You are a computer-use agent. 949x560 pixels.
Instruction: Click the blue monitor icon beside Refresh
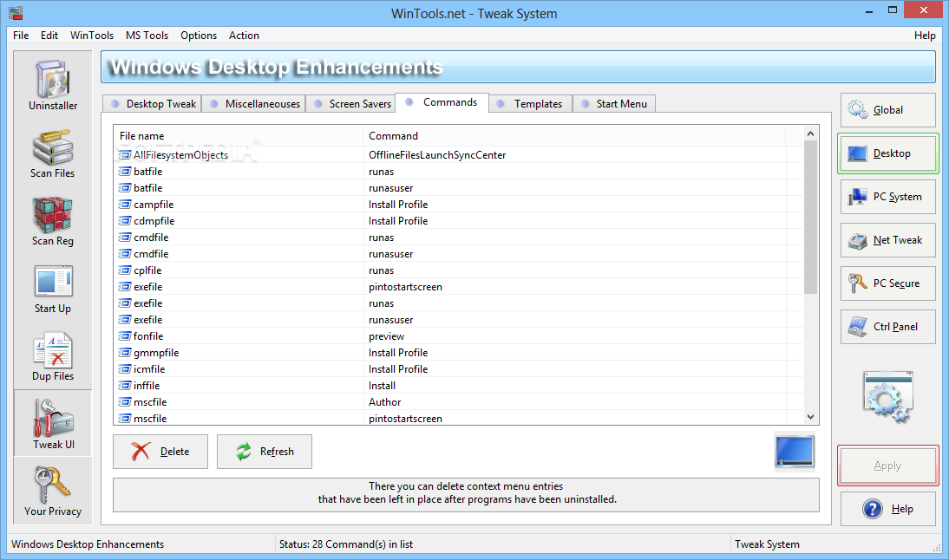coord(794,451)
